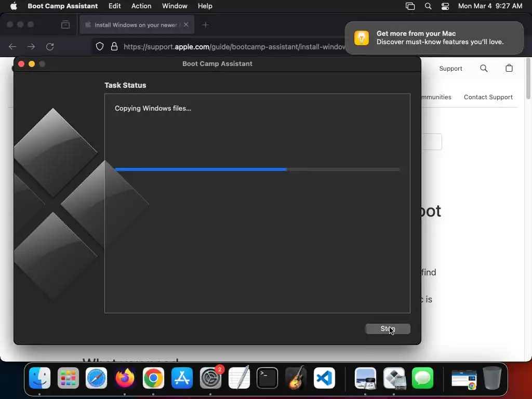Click the lightbulb Tips notification icon
The height and width of the screenshot is (399, 532).
362,37
